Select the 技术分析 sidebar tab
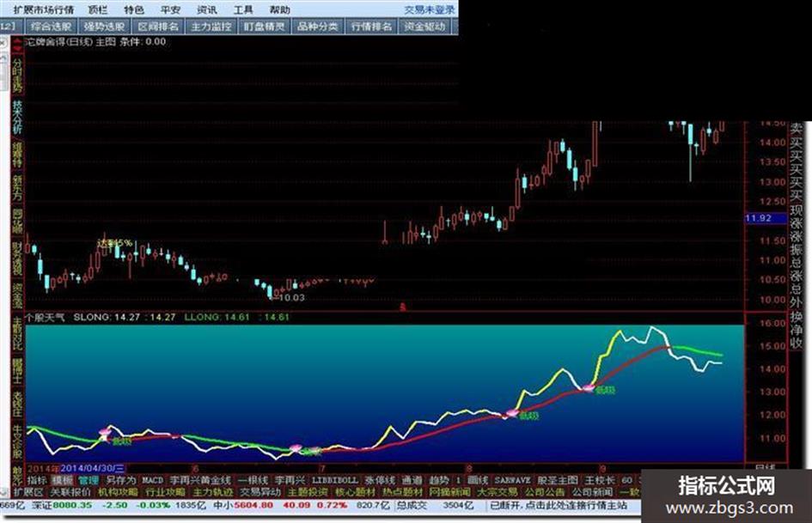 tap(17, 117)
